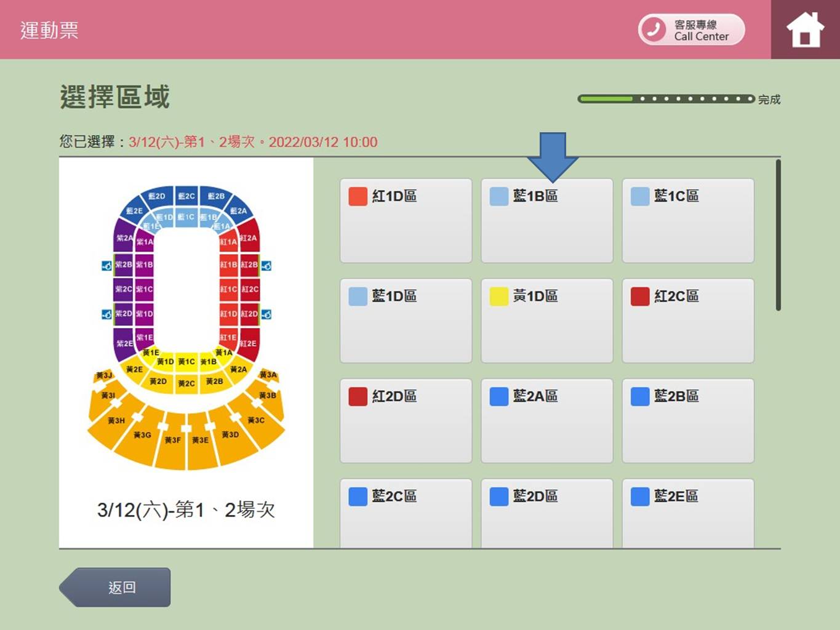840x630 pixels.
Task: Click the 紅2D區 red color swatch
Action: [x=358, y=396]
